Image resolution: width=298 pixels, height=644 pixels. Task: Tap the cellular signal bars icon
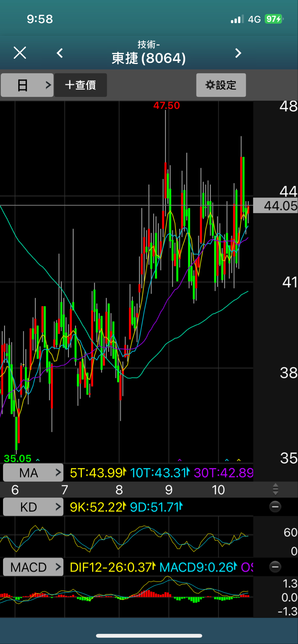237,19
